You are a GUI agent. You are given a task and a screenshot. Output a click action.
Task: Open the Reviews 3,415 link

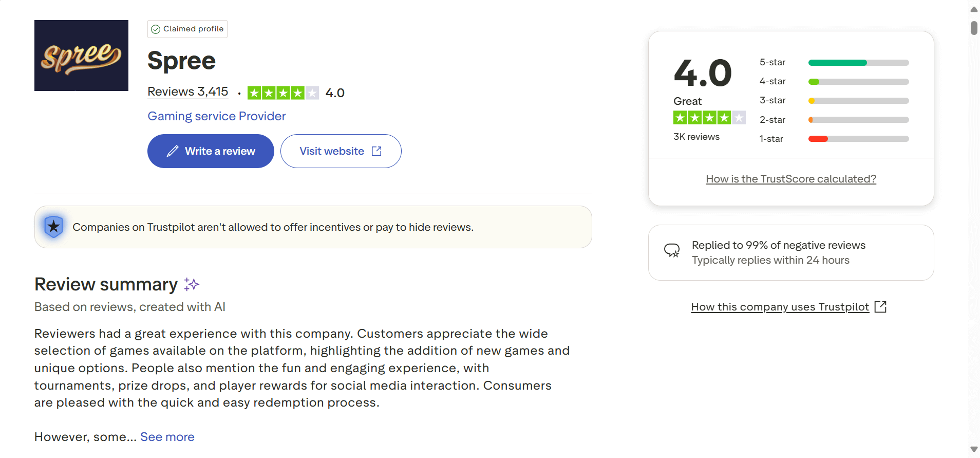click(x=188, y=92)
